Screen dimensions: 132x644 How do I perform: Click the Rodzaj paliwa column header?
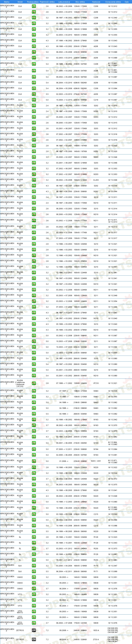[x=33, y=2]
